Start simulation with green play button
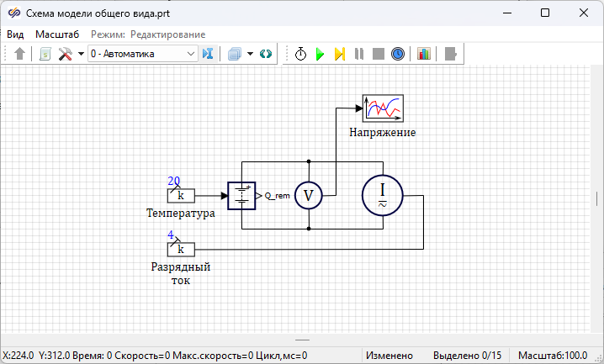 point(320,54)
